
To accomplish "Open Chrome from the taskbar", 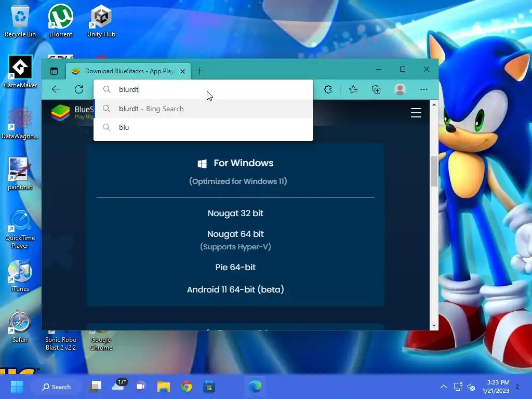I will 187,387.
